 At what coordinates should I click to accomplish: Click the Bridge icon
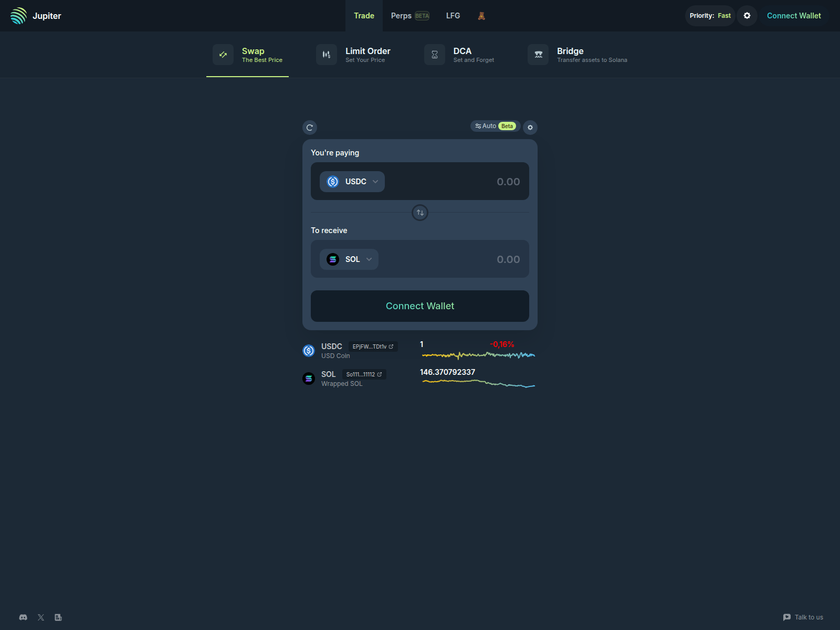point(538,55)
